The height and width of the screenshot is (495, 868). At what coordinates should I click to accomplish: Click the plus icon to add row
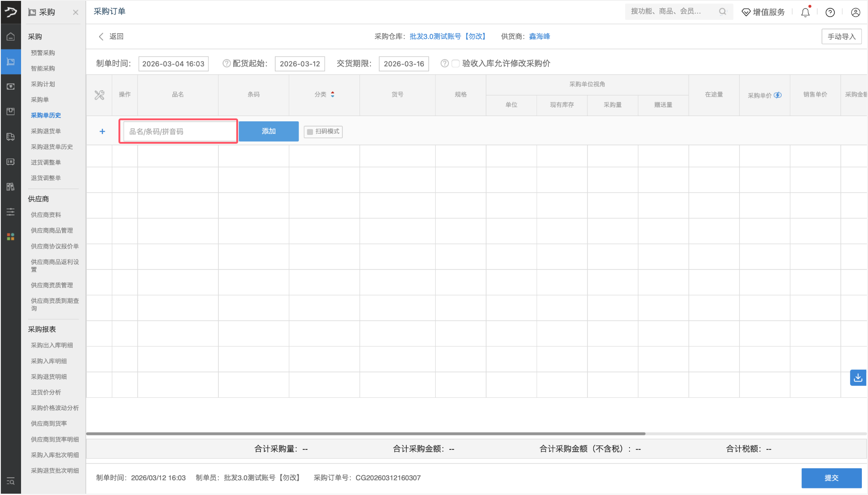click(102, 131)
